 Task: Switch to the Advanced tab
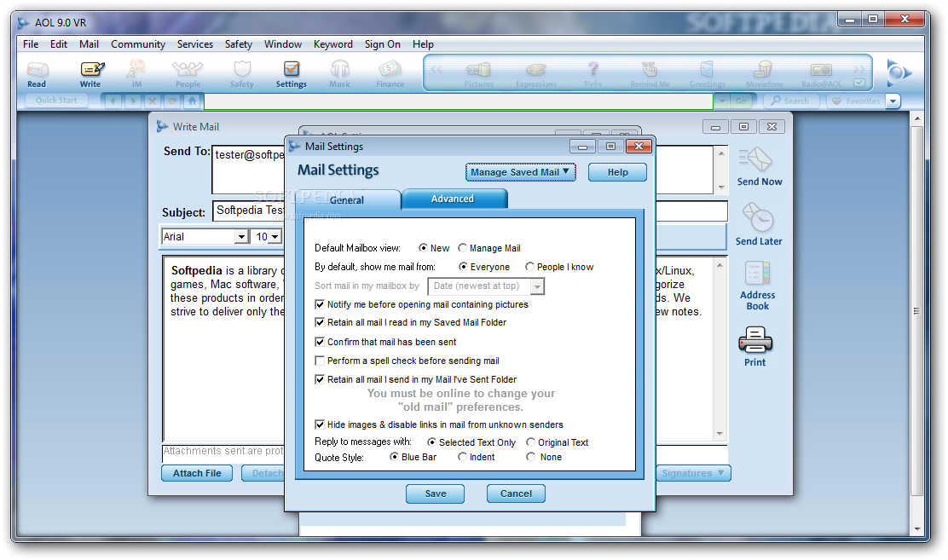tap(454, 199)
